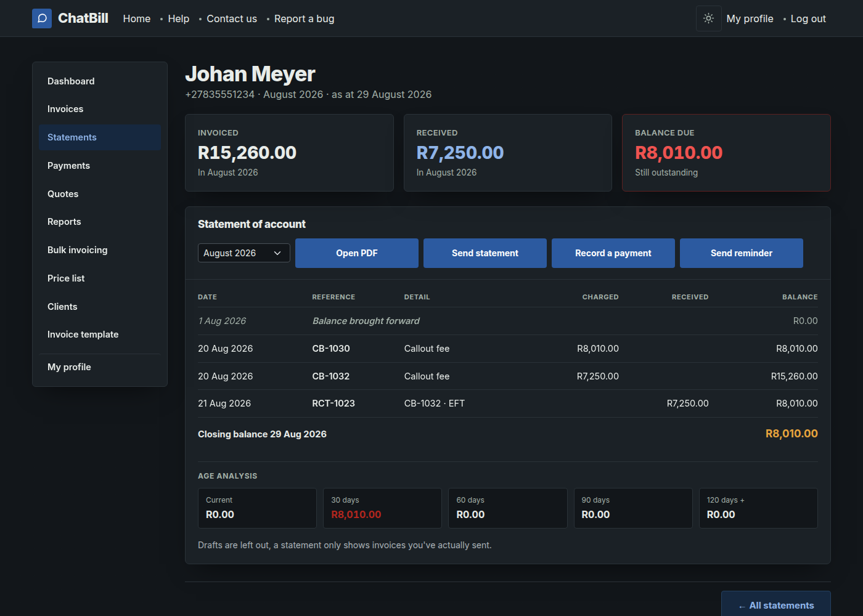The height and width of the screenshot is (616, 863).
Task: Click the Received R7,250.00 summary card
Action: tap(508, 153)
